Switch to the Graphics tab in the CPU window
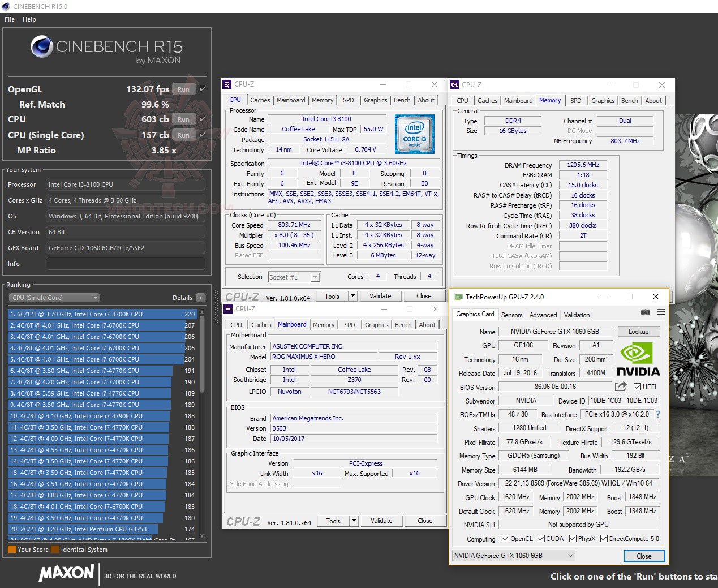This screenshot has height=588, width=718. [376, 100]
